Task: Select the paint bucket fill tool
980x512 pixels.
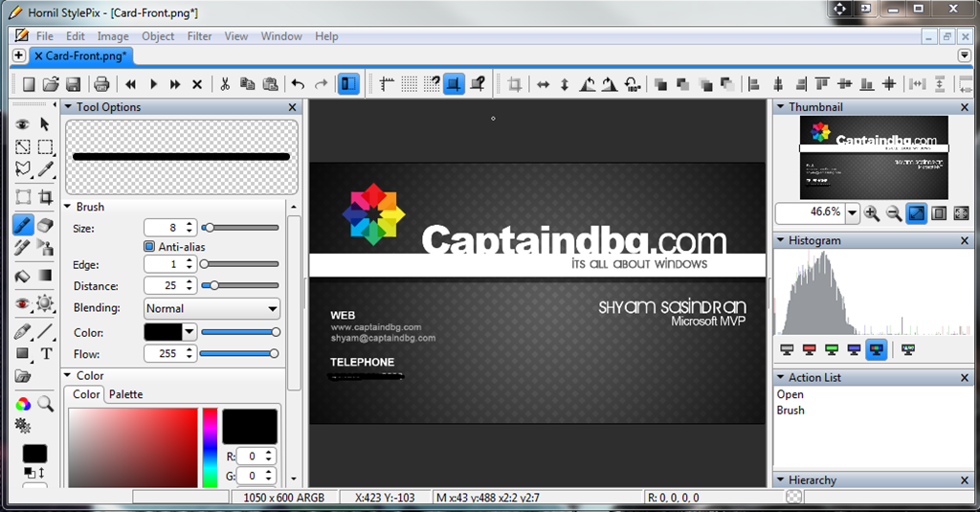Action: [x=23, y=276]
